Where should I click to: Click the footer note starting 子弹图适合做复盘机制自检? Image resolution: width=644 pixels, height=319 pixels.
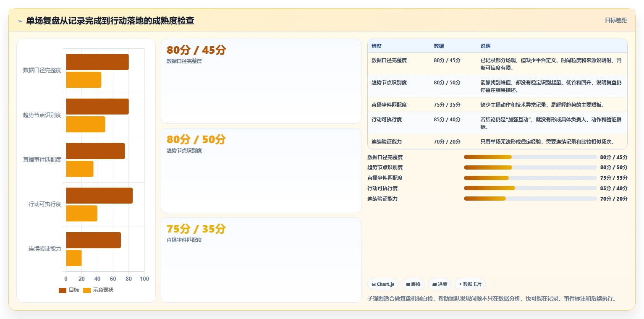click(x=492, y=299)
